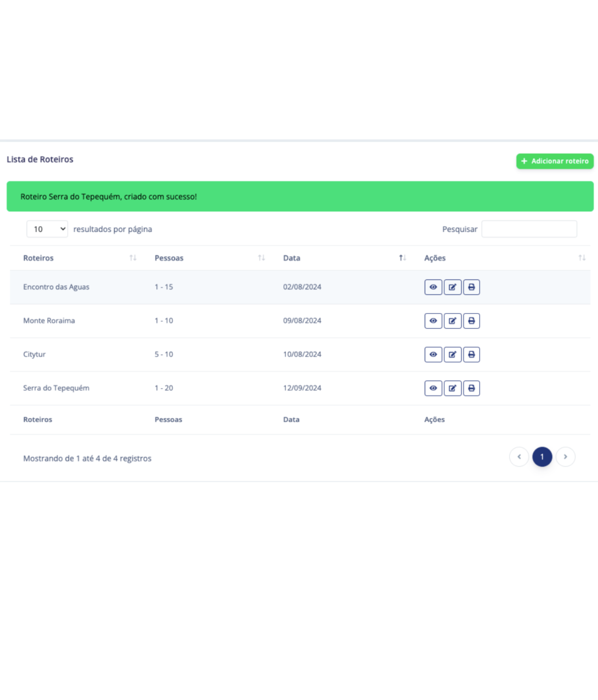Print the Citytur roteiro
Image resolution: width=598 pixels, height=700 pixels.
(472, 355)
